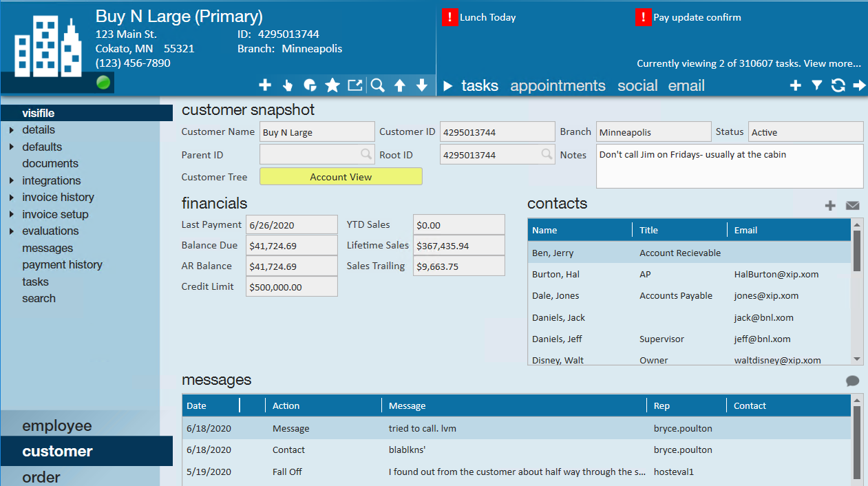
Task: Open the Pay update confirm task
Action: tap(697, 17)
